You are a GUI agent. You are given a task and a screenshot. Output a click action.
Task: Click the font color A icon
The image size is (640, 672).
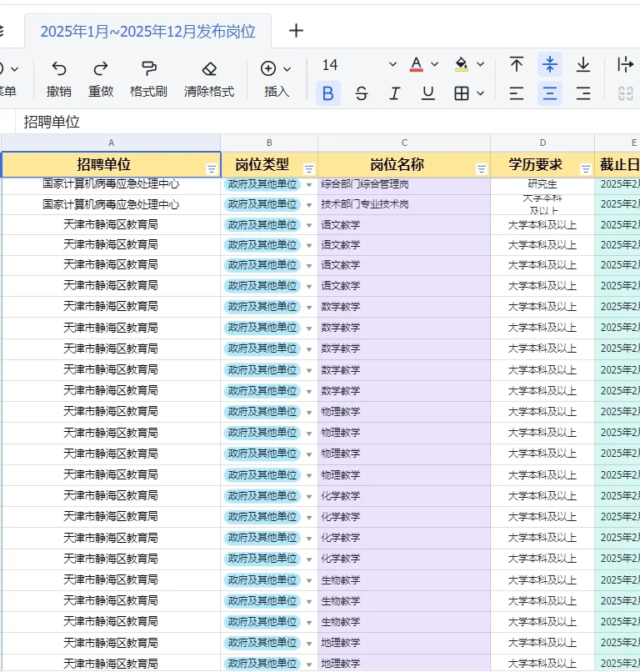[x=416, y=64]
